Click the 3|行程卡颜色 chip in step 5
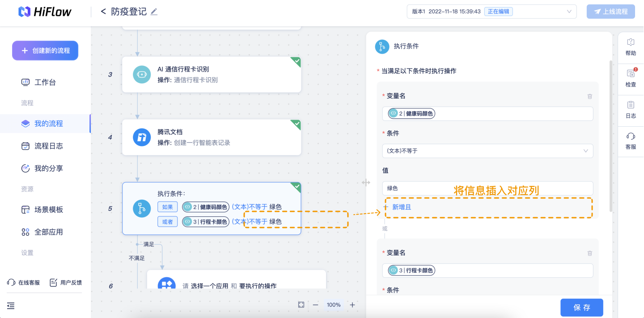This screenshot has height=318, width=644. (206, 222)
